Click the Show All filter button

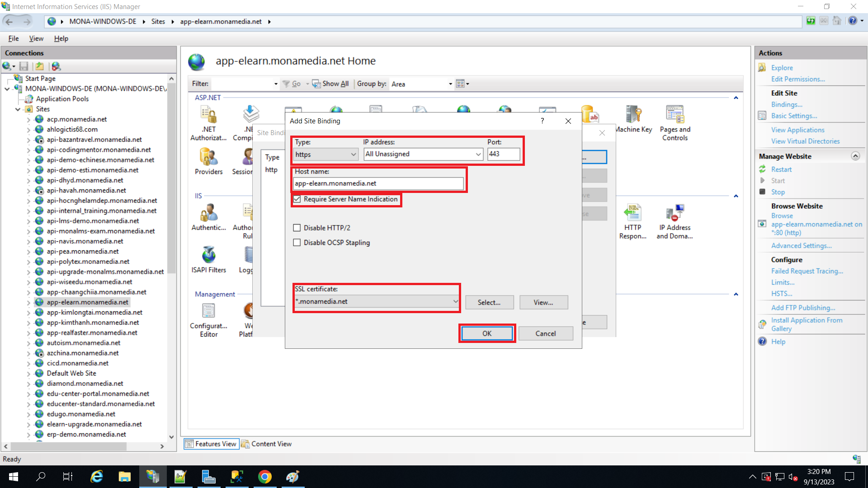pyautogui.click(x=330, y=84)
